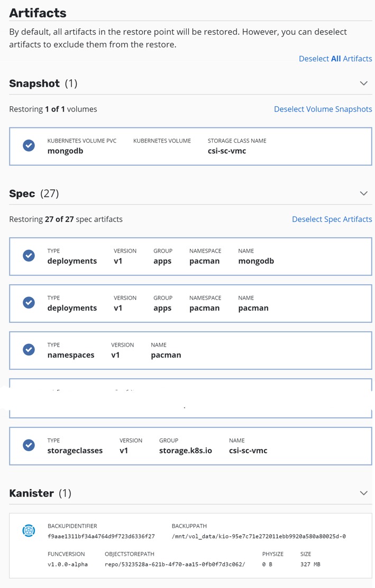Collapse the Kanister section chevron

(364, 493)
